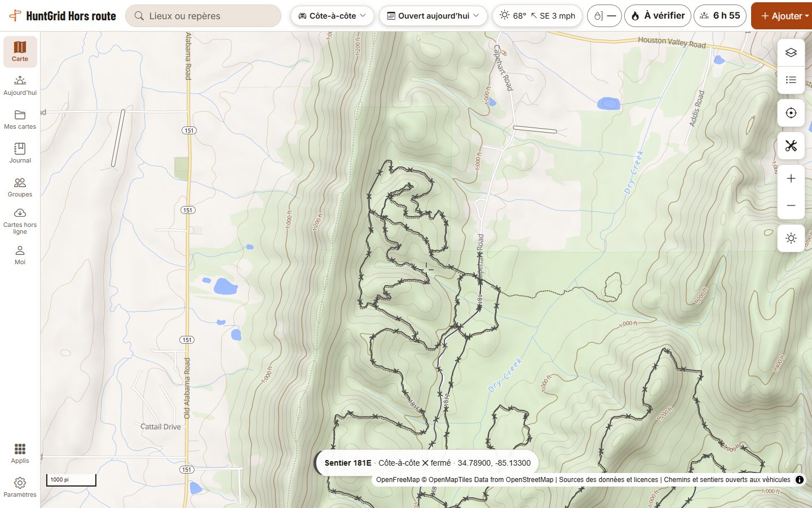Open the 68° SE 3 mph weather pill

point(537,16)
